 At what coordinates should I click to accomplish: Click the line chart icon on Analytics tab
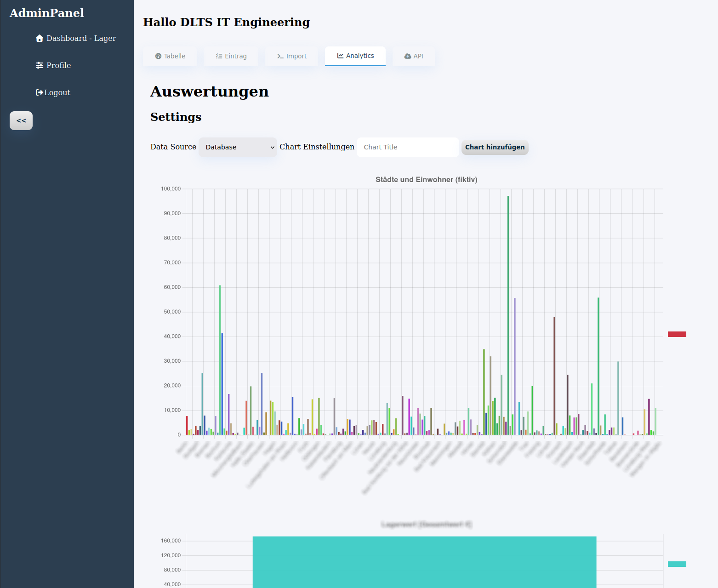pyautogui.click(x=340, y=56)
